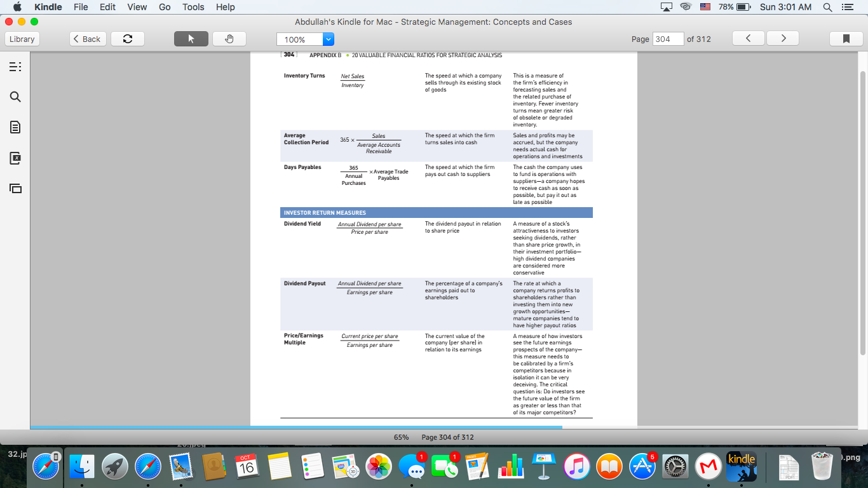
Task: Open Messages from the dock
Action: (412, 468)
